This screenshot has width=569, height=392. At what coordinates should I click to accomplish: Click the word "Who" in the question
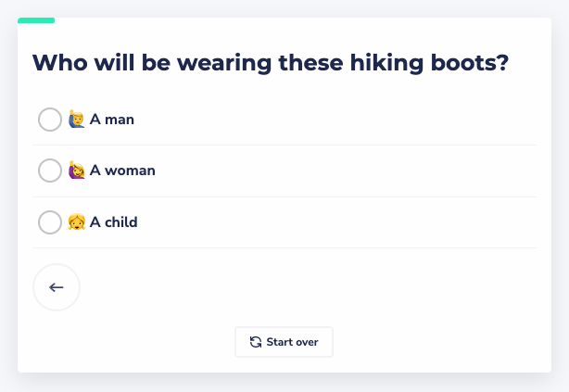tap(61, 64)
